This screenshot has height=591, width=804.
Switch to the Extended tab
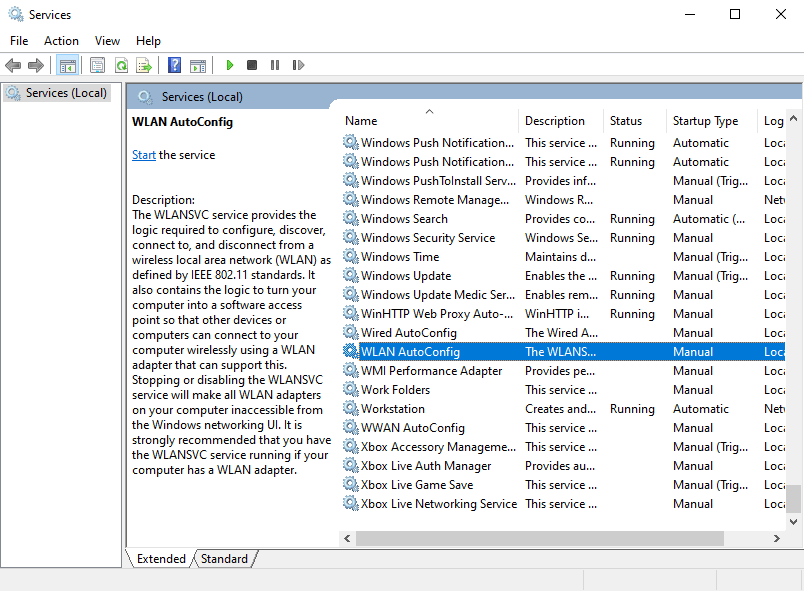click(161, 559)
